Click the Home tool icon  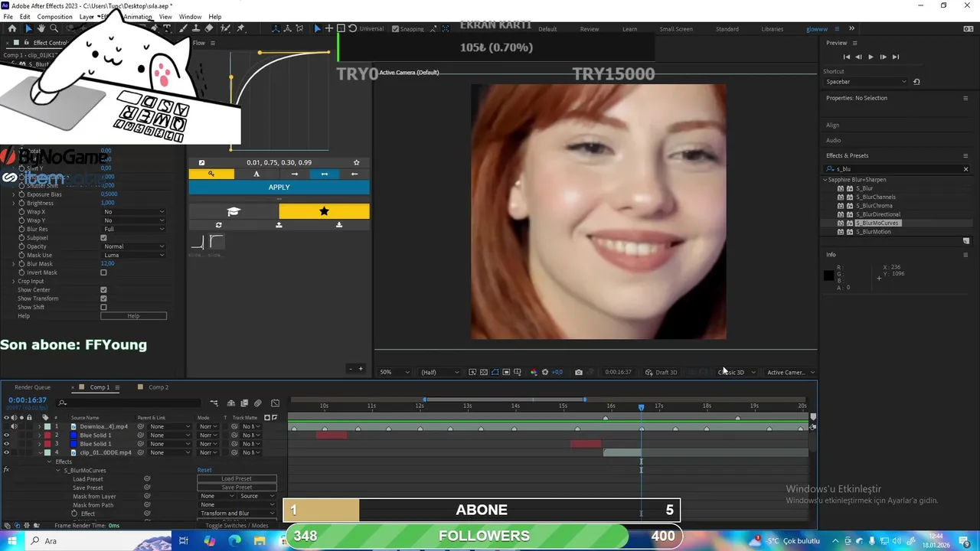point(12,28)
